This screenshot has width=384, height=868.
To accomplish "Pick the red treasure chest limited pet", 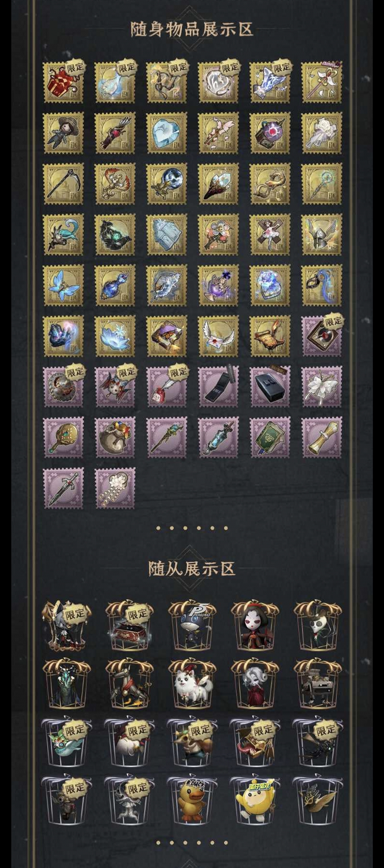I will [129, 626].
